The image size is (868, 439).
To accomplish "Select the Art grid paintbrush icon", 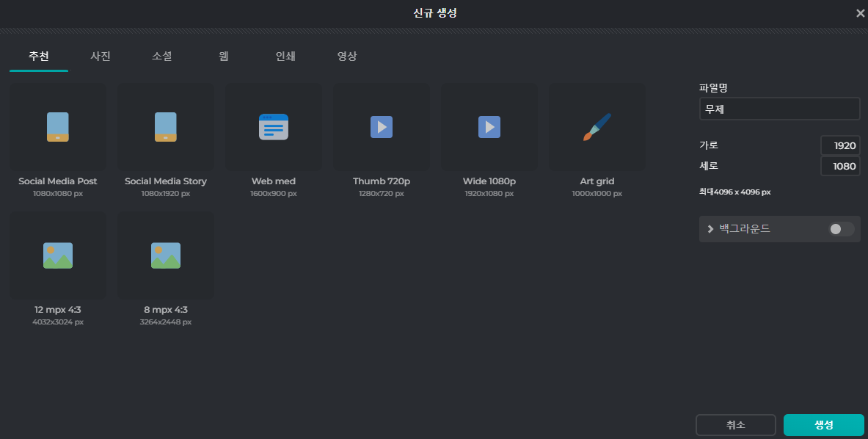I will (597, 127).
